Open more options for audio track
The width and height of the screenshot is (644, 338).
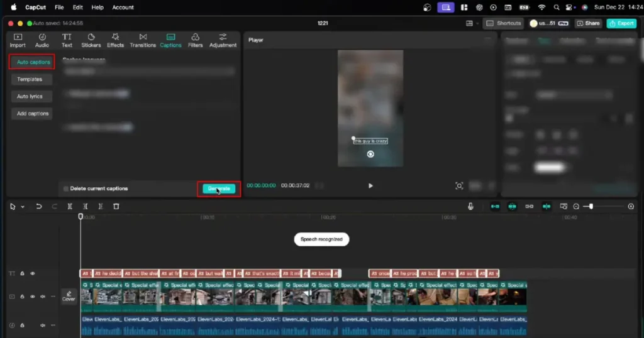click(53, 325)
